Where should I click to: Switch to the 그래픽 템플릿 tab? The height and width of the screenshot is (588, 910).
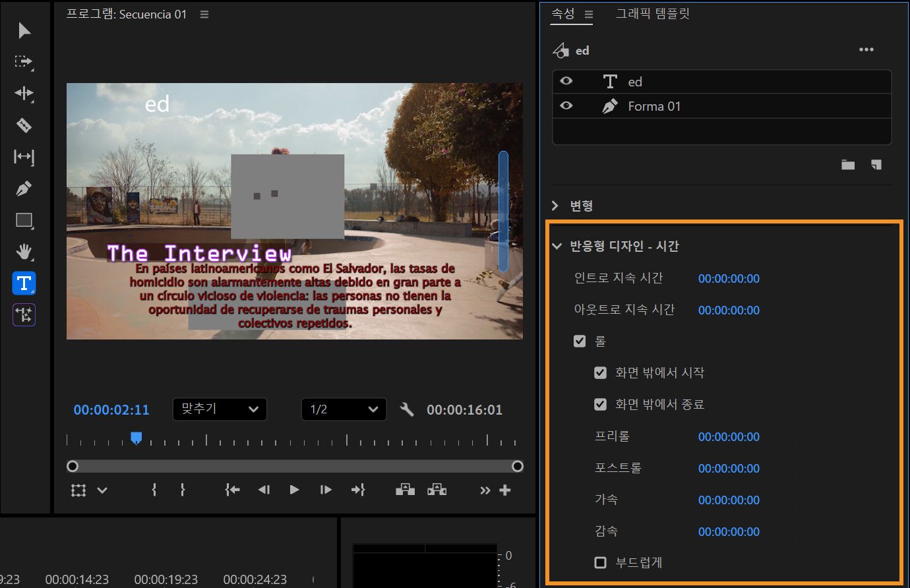[x=653, y=13]
